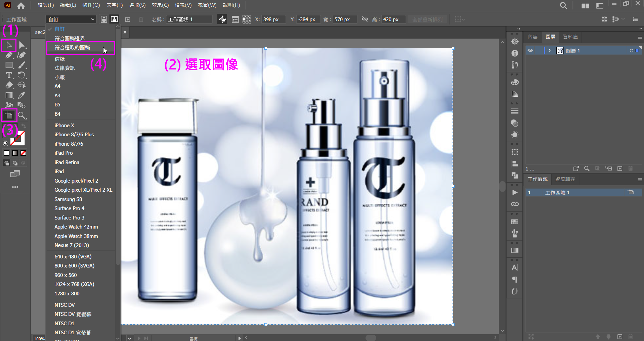The image size is (644, 341).
Task: Select the Eraser tool
Action: 9,85
